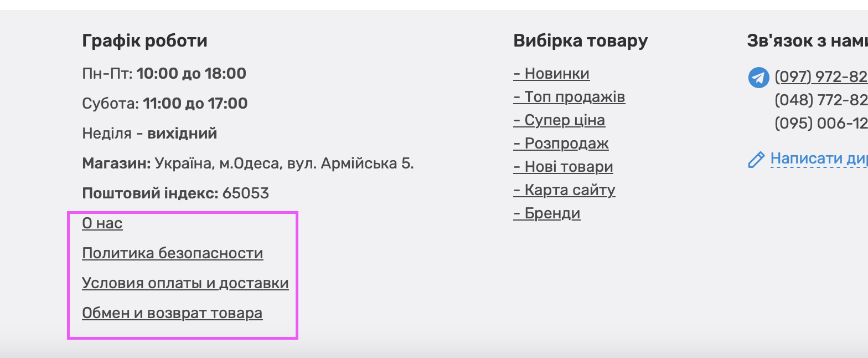Browse the Бренди link
The width and height of the screenshot is (868, 358).
click(547, 213)
